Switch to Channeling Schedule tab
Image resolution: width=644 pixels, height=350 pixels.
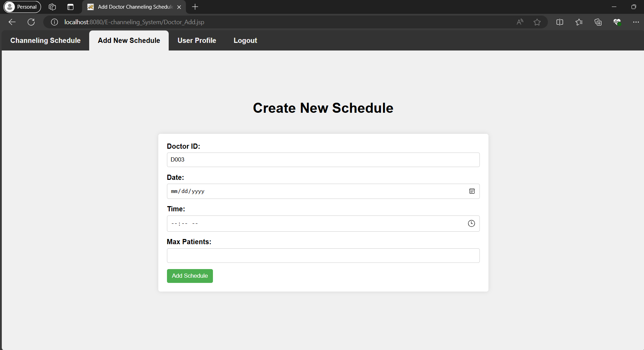point(45,40)
